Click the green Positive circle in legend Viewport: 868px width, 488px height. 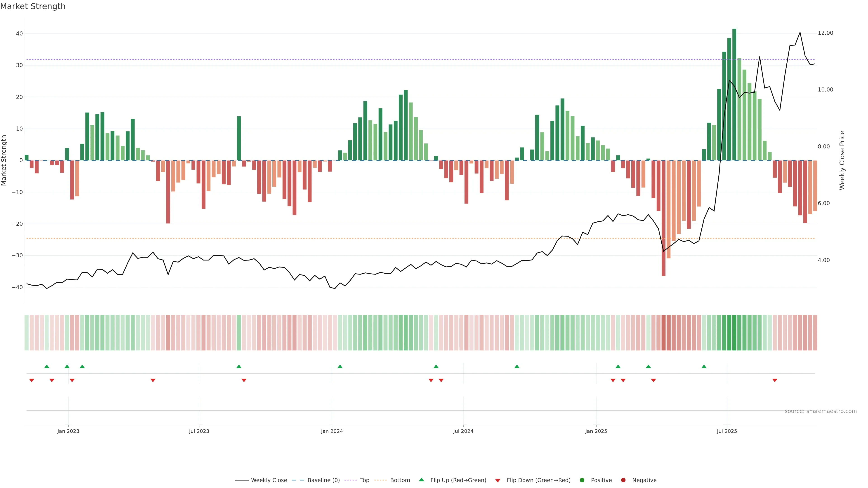pyautogui.click(x=582, y=480)
